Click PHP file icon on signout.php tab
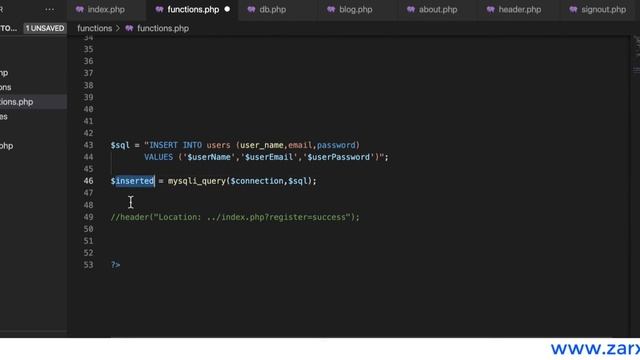The image size is (640, 360). [x=573, y=9]
